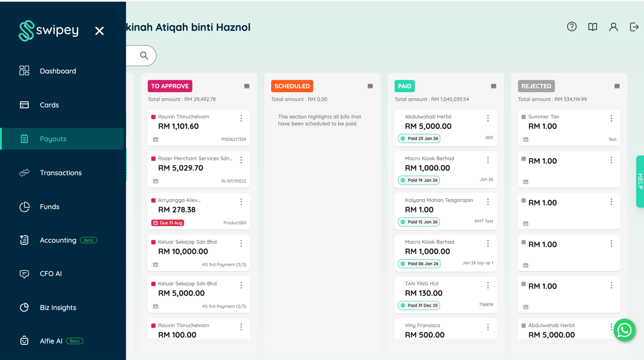Click the logout icon
This screenshot has height=360, width=644.
pos(634,27)
